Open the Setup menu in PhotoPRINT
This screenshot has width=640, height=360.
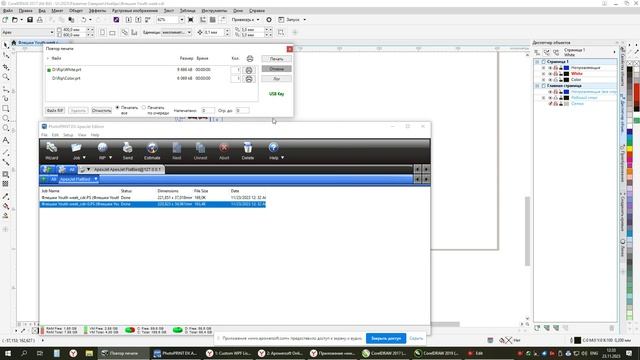pos(68,135)
